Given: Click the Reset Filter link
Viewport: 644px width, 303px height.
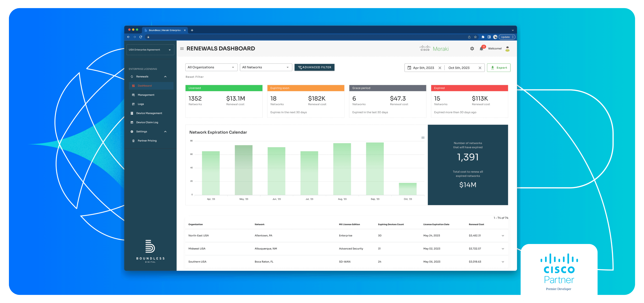Looking at the screenshot, I should (x=195, y=77).
